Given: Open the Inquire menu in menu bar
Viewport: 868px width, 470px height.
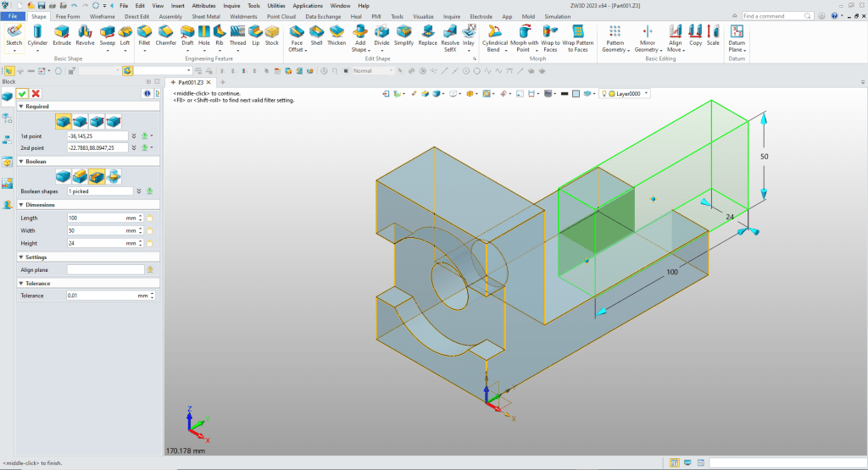Looking at the screenshot, I should click(231, 5).
